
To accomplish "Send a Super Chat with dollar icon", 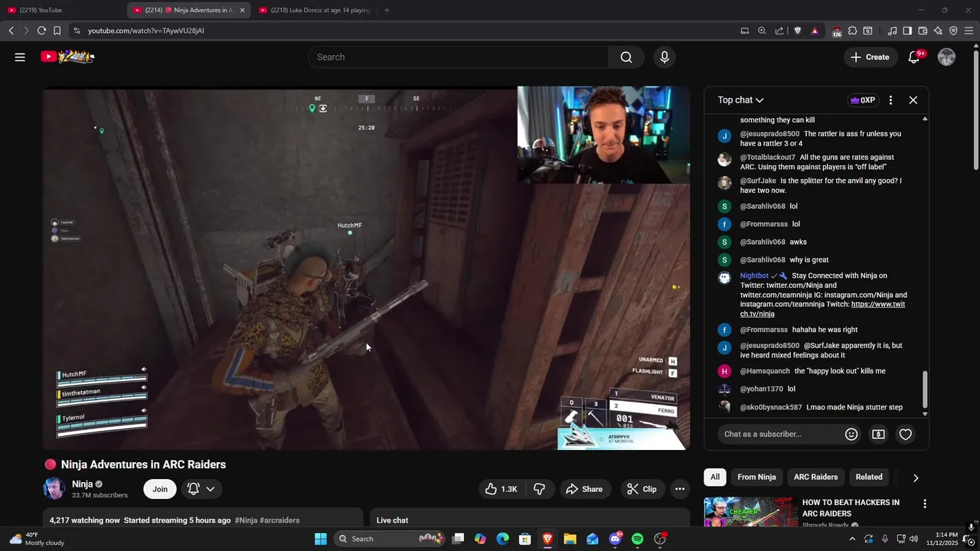I will point(878,434).
